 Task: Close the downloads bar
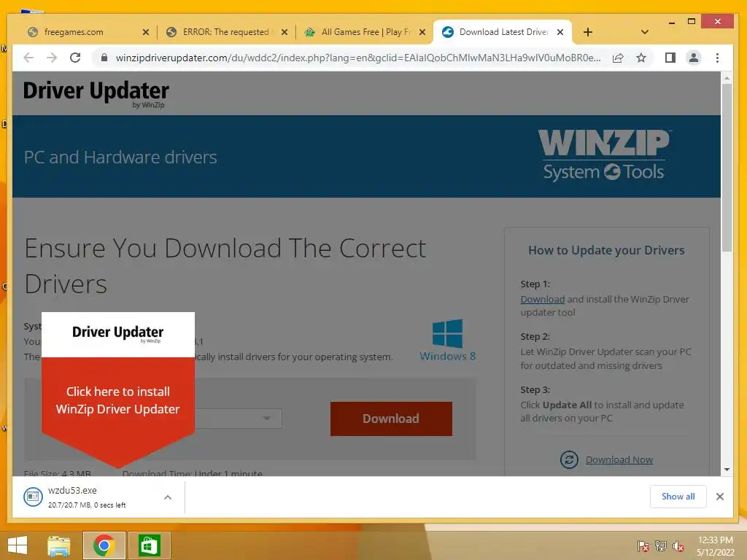720,497
